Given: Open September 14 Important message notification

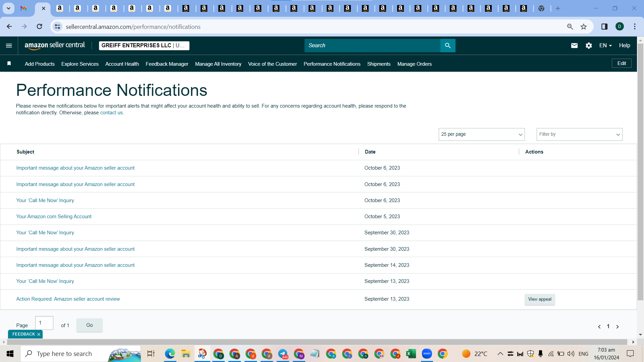Looking at the screenshot, I should [75, 265].
